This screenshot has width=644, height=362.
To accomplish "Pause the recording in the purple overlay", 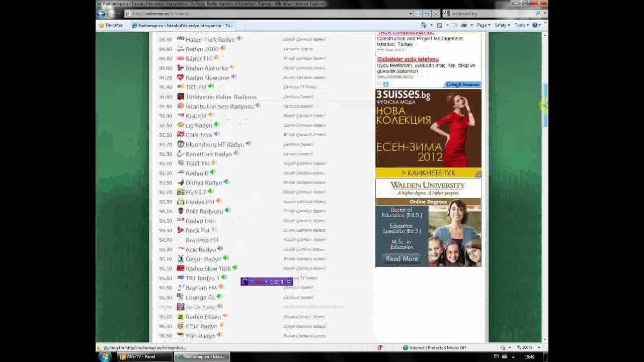I will coord(252,282).
